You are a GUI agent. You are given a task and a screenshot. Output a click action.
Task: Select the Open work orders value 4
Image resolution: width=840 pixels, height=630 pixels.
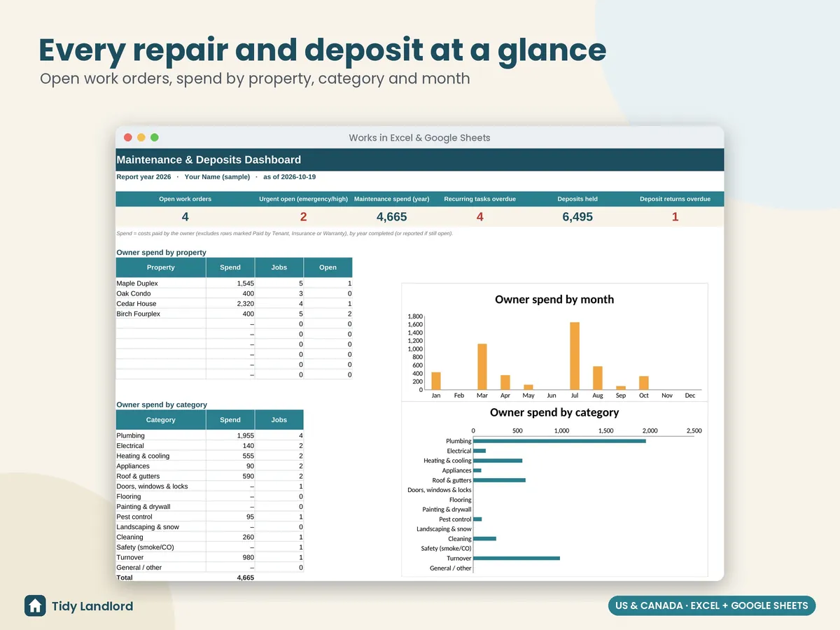(185, 217)
